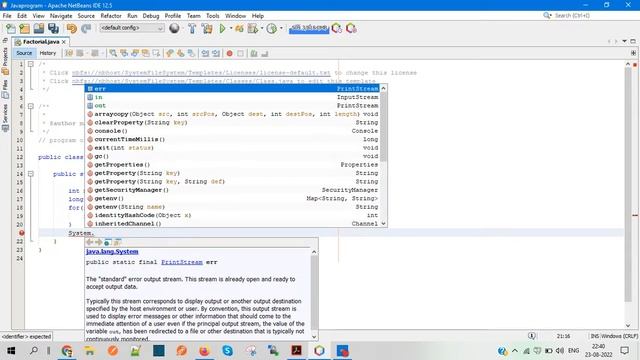Click the Javadoc popup forward arrow
The image size is (640, 360).
(x=98, y=242)
